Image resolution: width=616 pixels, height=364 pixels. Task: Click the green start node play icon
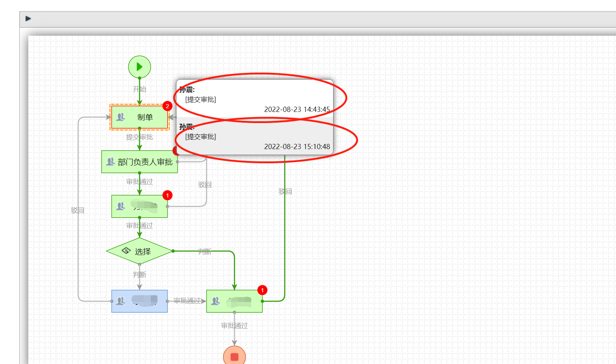point(140,67)
